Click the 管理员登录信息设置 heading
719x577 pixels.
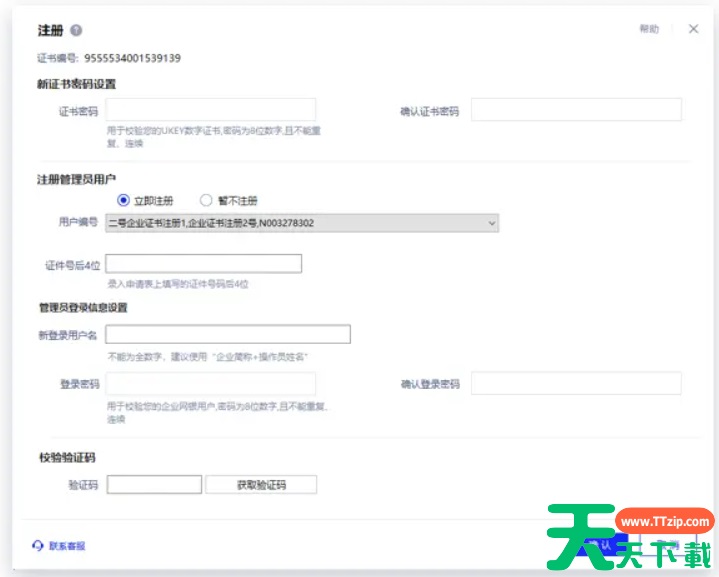[83, 307]
